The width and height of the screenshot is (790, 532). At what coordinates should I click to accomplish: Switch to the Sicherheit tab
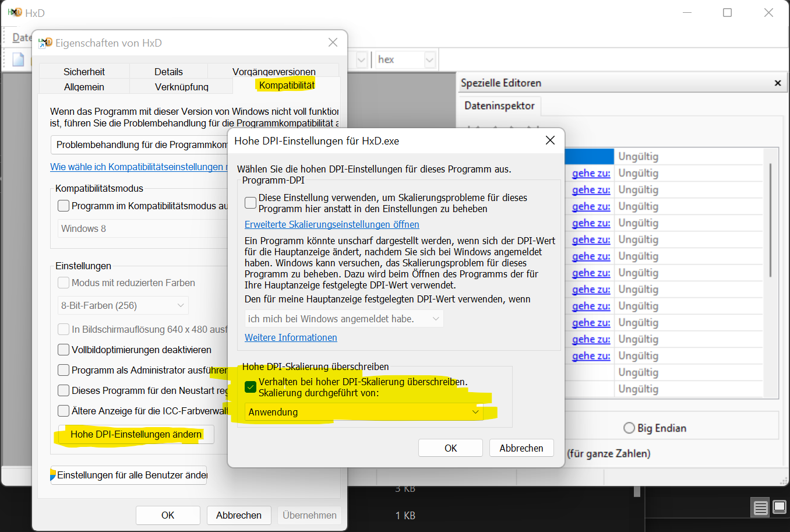tap(84, 72)
